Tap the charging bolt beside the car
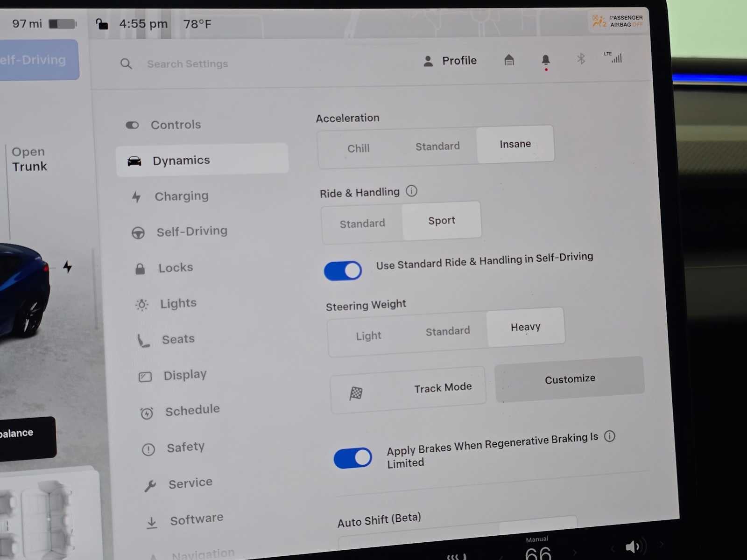Screen dimensions: 747x560 click(67, 267)
